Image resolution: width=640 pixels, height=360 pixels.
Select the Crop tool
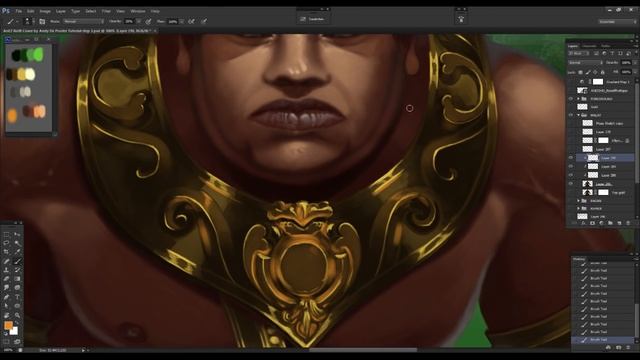7,252
